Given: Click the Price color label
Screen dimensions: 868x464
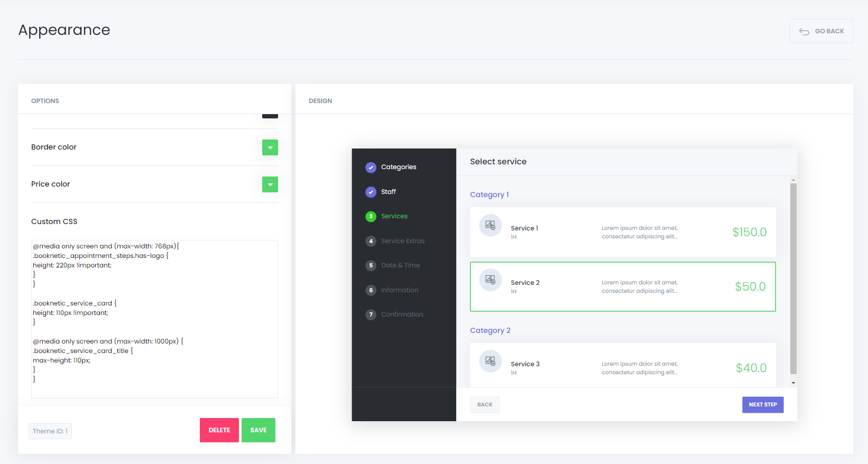Looking at the screenshot, I should pos(50,184).
